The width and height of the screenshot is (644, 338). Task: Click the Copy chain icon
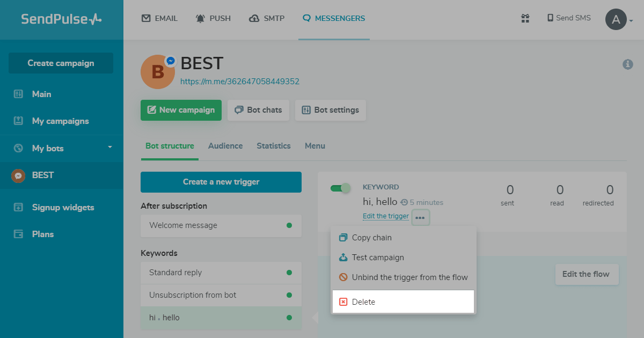pos(343,238)
